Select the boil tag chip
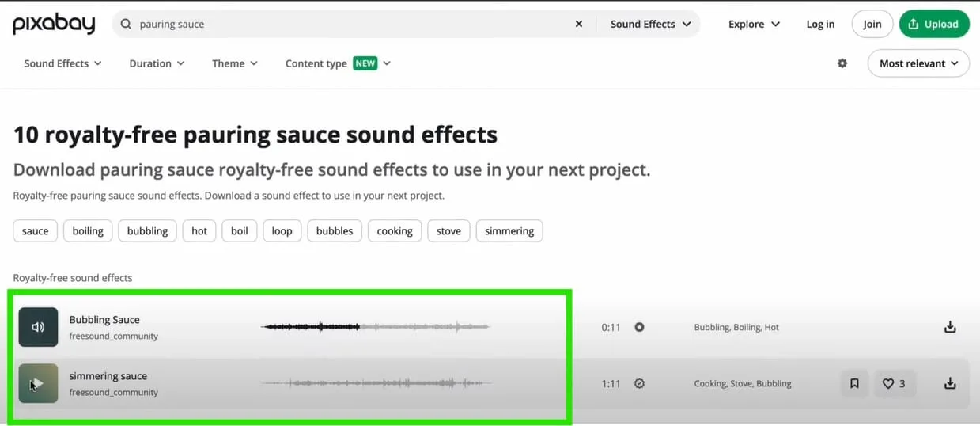Image resolution: width=980 pixels, height=426 pixels. pos(240,231)
